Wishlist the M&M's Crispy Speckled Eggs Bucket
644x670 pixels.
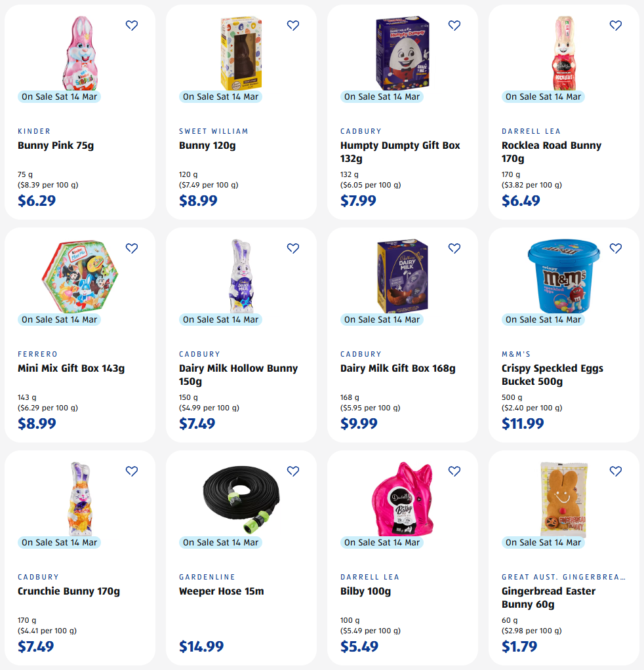coord(616,248)
